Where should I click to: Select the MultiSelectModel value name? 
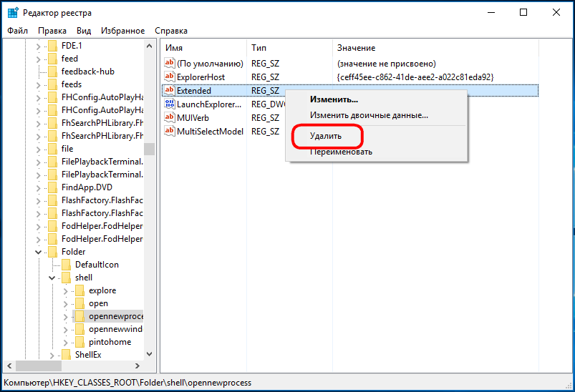tap(210, 131)
